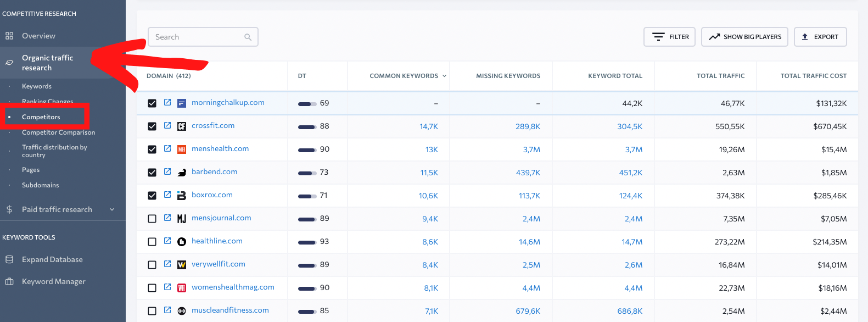Click the Overview grid icon

[x=9, y=36]
